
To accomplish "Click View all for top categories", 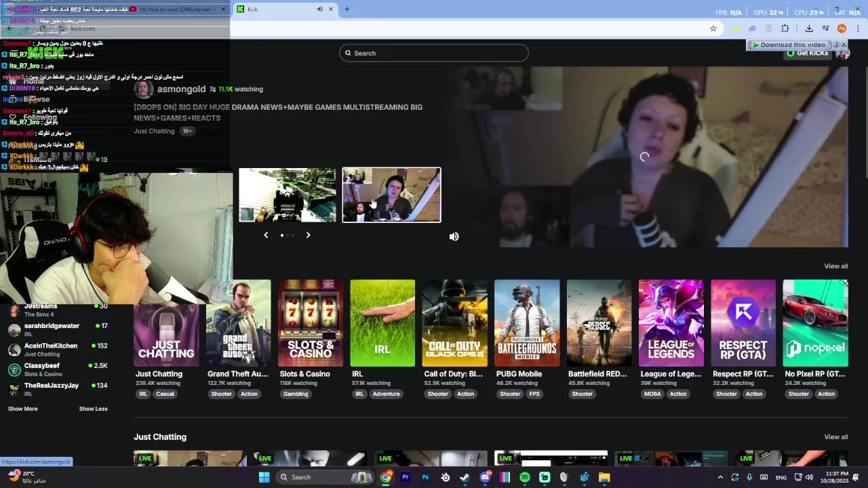I will pyautogui.click(x=836, y=266).
